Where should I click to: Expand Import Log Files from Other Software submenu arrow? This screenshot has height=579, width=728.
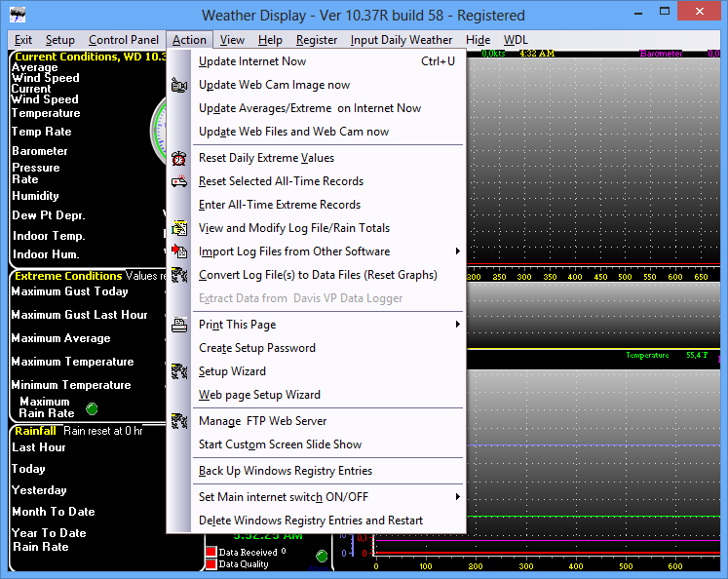[x=458, y=251]
